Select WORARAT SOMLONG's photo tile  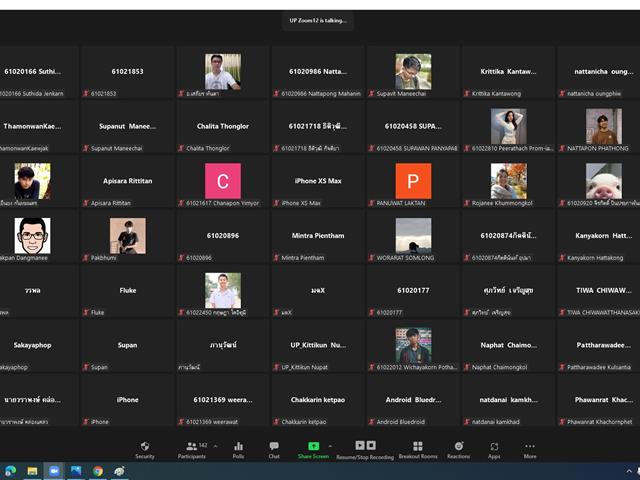point(413,236)
